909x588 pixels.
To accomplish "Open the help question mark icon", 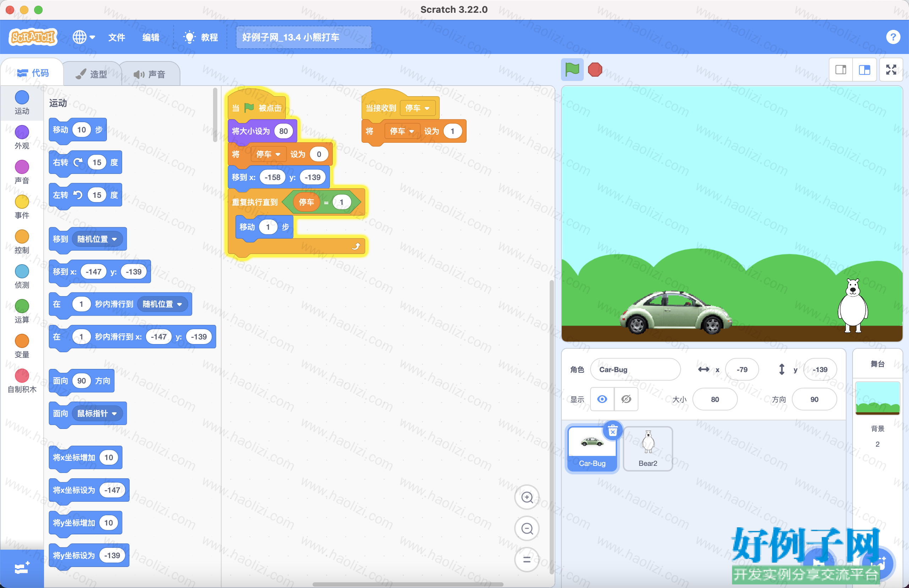I will click(893, 37).
